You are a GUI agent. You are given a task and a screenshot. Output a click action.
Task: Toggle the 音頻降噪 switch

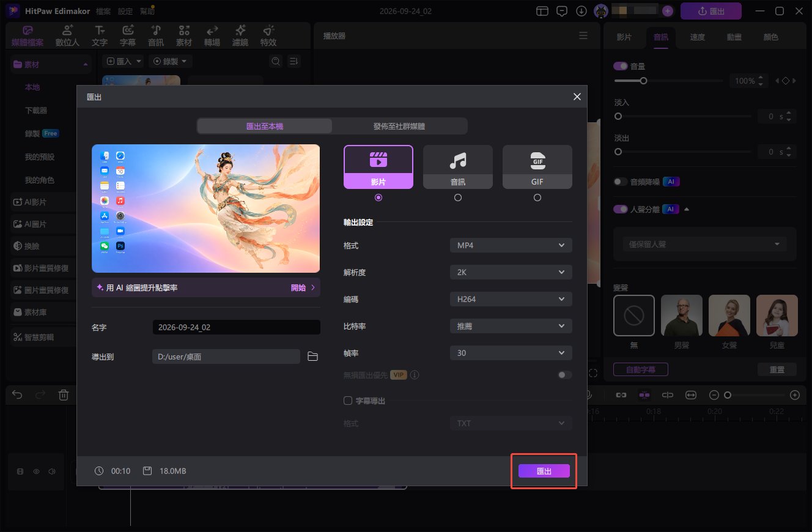621,182
